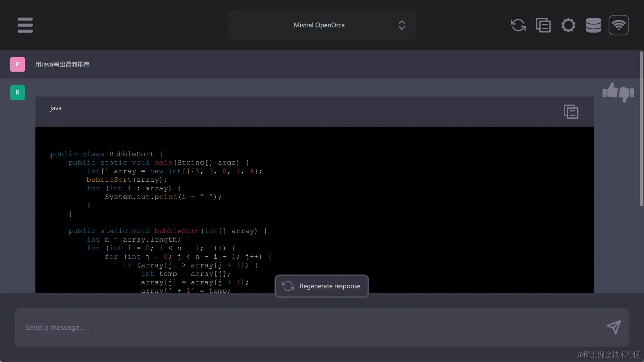The height and width of the screenshot is (362, 644).
Task: Click the send message arrow icon
Action: pyautogui.click(x=614, y=327)
